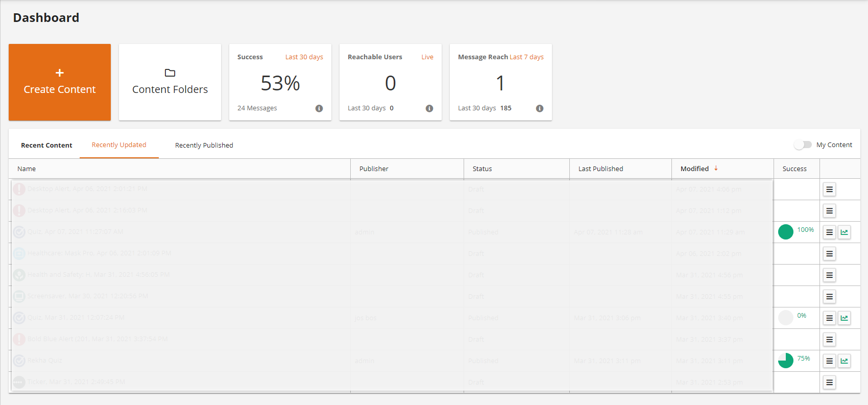Open the Content Folders tile
This screenshot has height=405, width=868.
(x=170, y=82)
